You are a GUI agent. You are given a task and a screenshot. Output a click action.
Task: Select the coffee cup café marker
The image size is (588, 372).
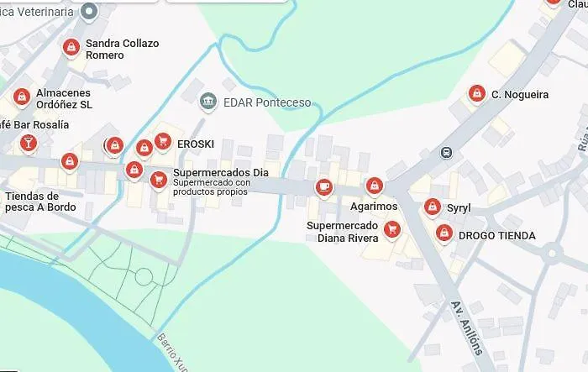click(x=324, y=187)
